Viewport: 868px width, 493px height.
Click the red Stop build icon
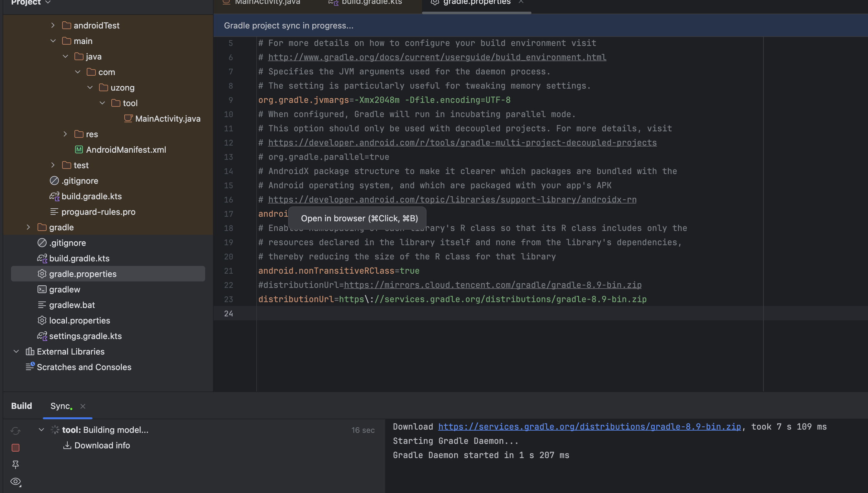pos(16,448)
